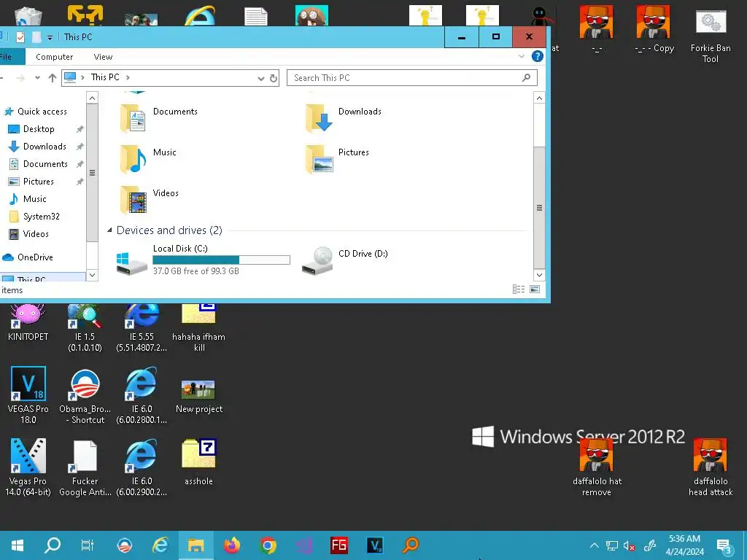Go up one folder level
Screen dimensions: 747x560
53,77
